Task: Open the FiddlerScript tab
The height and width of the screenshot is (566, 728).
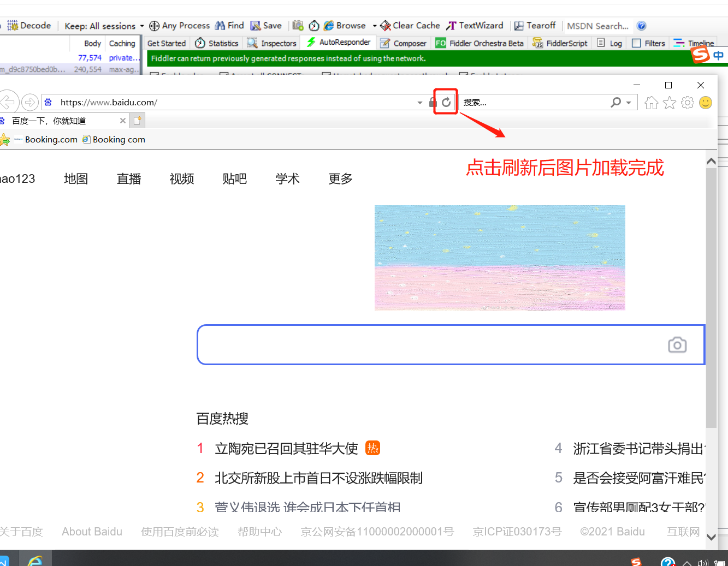Action: point(560,43)
